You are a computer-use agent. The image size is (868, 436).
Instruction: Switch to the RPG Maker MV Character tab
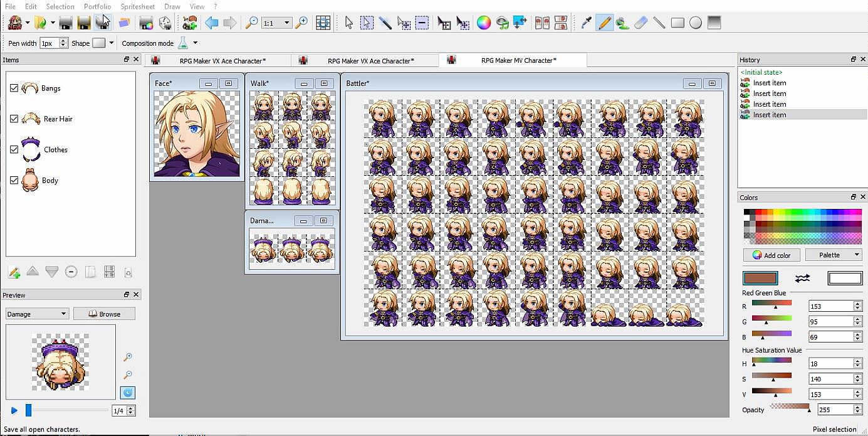(518, 61)
